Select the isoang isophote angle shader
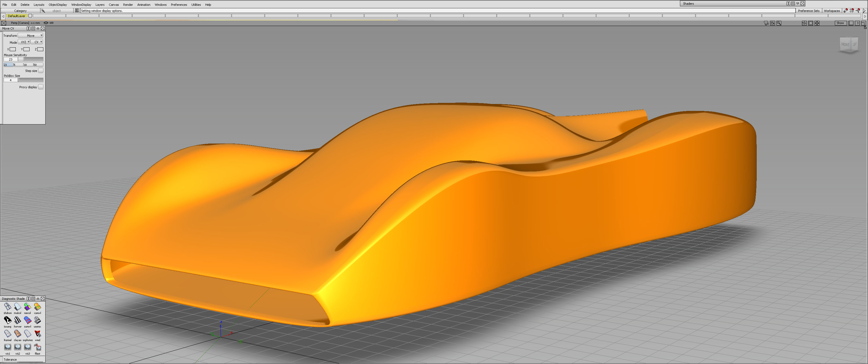 click(x=7, y=320)
